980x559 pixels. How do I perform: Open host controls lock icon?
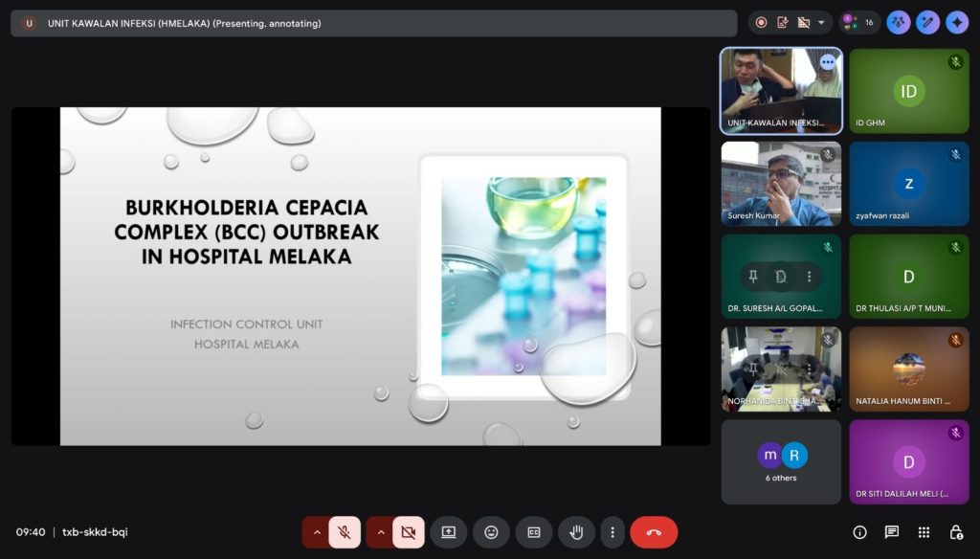(955, 532)
